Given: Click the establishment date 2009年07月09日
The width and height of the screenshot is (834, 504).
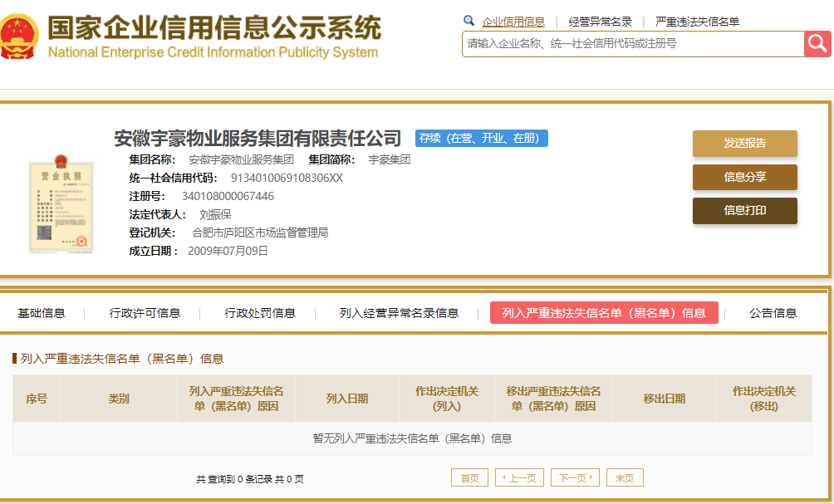Looking at the screenshot, I should pyautogui.click(x=228, y=251).
